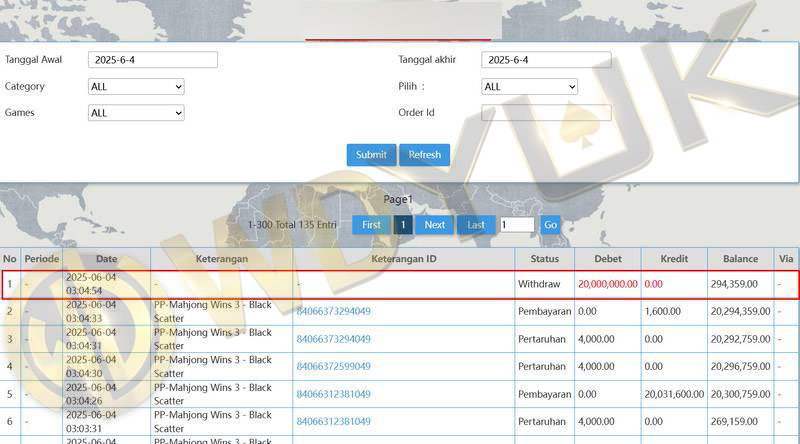Open the Games dropdown

click(136, 113)
